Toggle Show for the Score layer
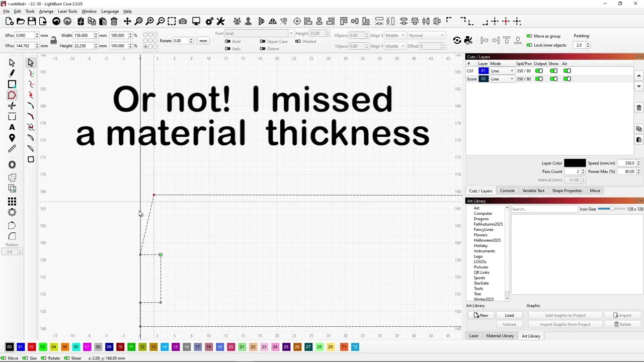This screenshot has width=644, height=362. point(553,79)
